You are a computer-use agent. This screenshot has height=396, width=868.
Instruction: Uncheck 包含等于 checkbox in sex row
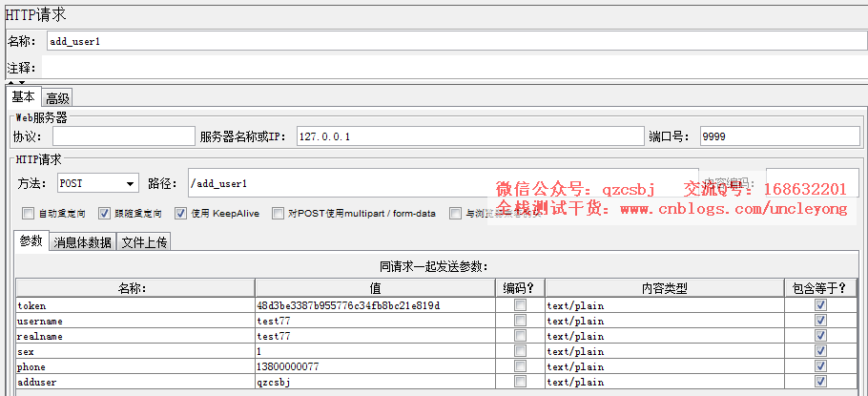[821, 350]
